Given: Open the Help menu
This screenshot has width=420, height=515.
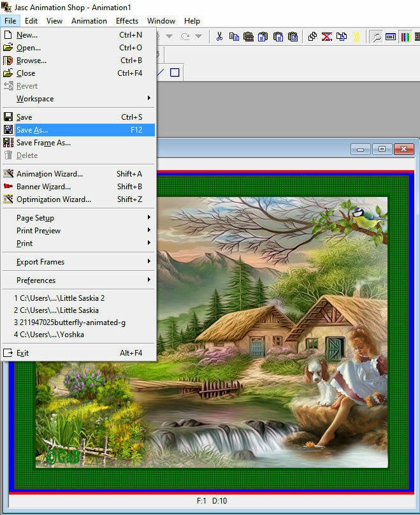Looking at the screenshot, I should (192, 20).
